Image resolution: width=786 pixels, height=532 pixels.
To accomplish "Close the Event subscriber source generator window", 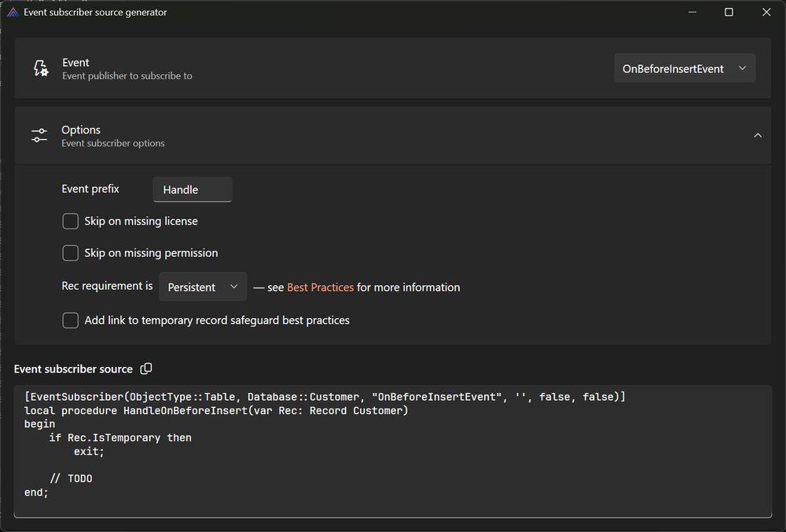I will 766,12.
